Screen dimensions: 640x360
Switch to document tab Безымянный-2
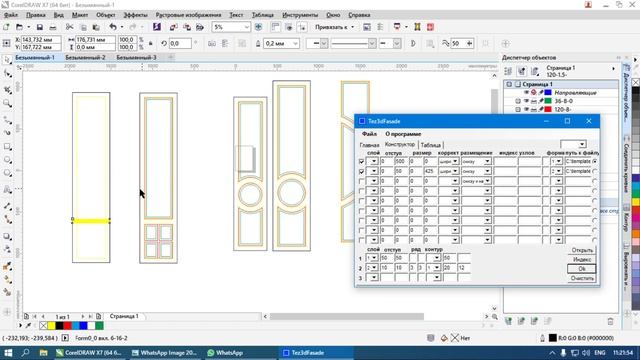[x=85, y=58]
